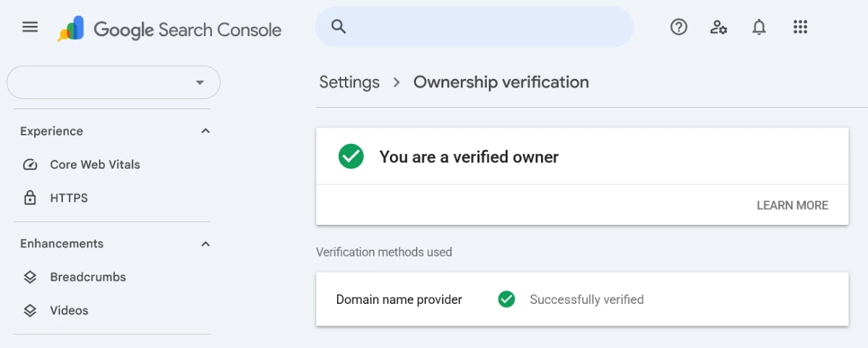Screen dimensions: 868x348
Task: Open the hamburger main menu
Action: [x=30, y=27]
